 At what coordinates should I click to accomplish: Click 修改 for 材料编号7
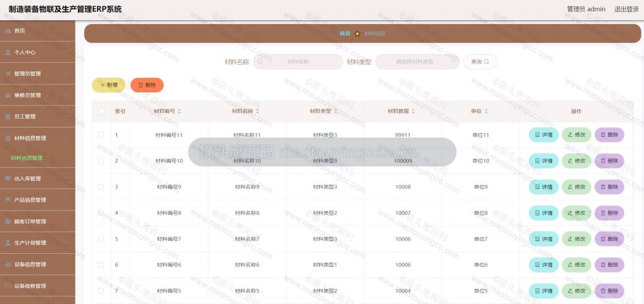pos(577,239)
